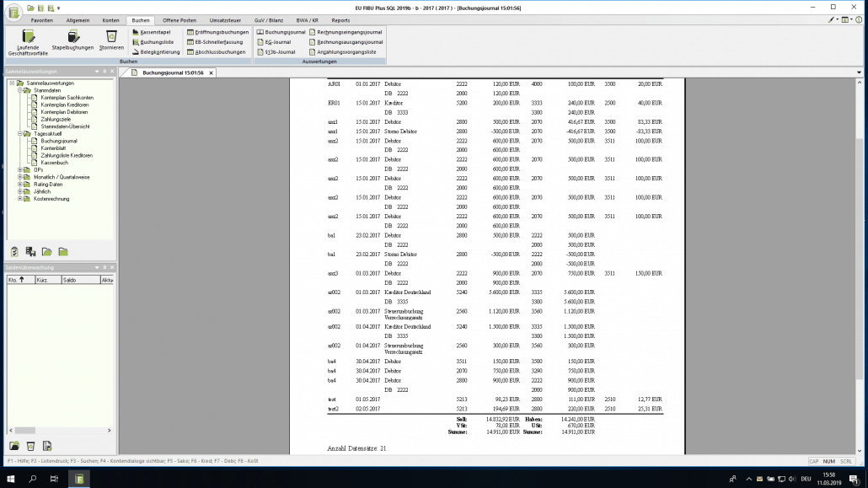Expand the Rating Daten tree folder

(x=20, y=185)
